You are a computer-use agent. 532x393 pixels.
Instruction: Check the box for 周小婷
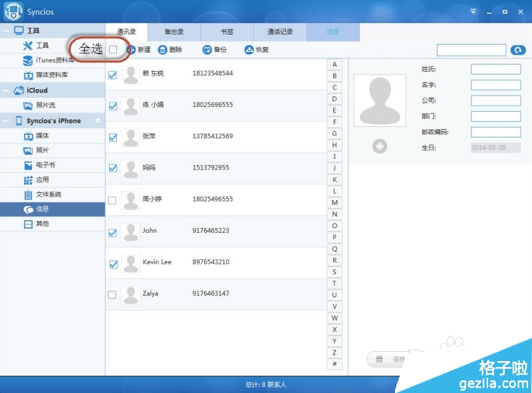[x=112, y=200]
